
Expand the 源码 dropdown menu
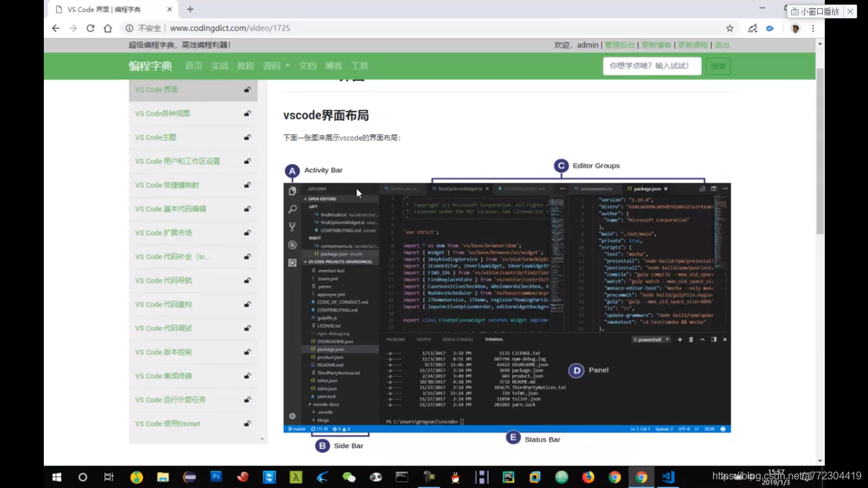[x=276, y=66]
